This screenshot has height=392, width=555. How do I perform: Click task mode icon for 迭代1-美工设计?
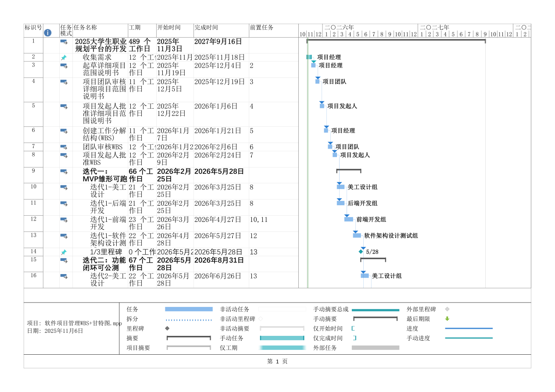click(64, 188)
